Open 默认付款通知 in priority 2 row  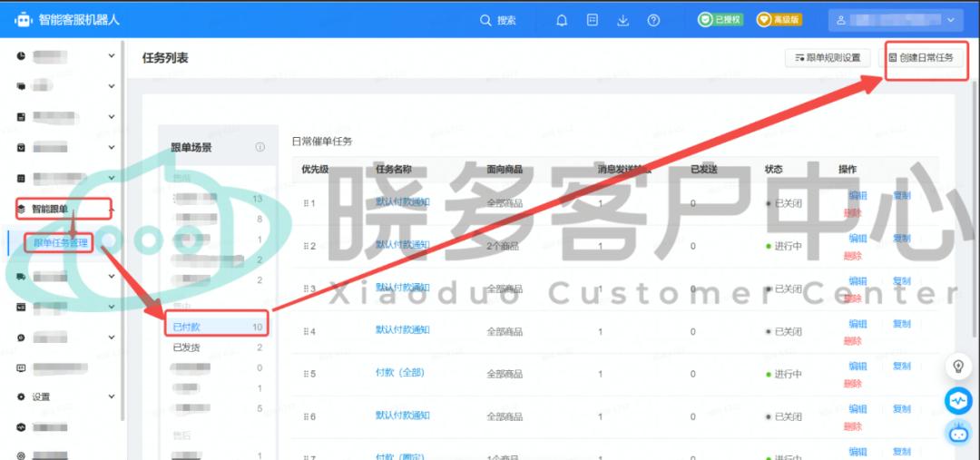pyautogui.click(x=403, y=244)
